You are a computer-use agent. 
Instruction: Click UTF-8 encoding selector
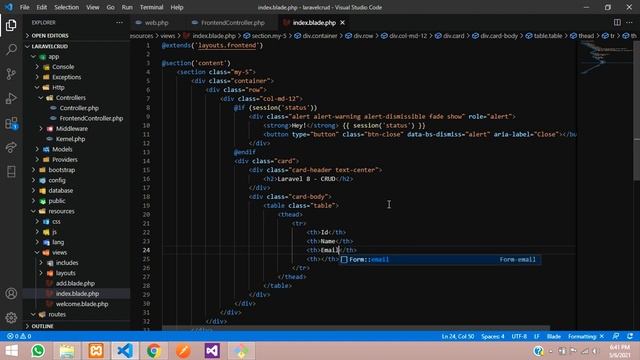pyautogui.click(x=519, y=336)
